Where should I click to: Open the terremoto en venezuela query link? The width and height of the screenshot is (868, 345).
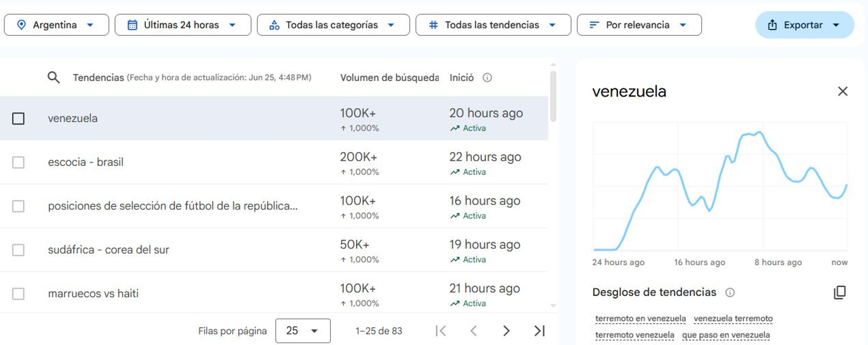click(x=640, y=318)
